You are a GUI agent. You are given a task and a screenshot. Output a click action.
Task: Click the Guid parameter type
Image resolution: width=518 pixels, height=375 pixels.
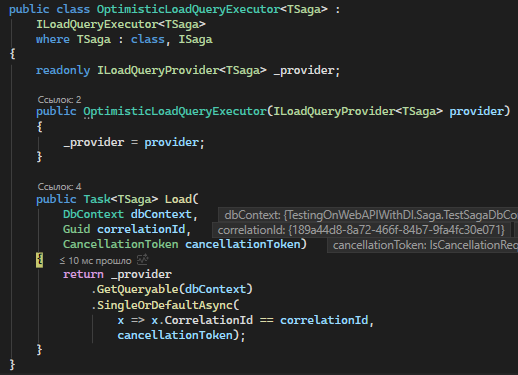(77, 229)
